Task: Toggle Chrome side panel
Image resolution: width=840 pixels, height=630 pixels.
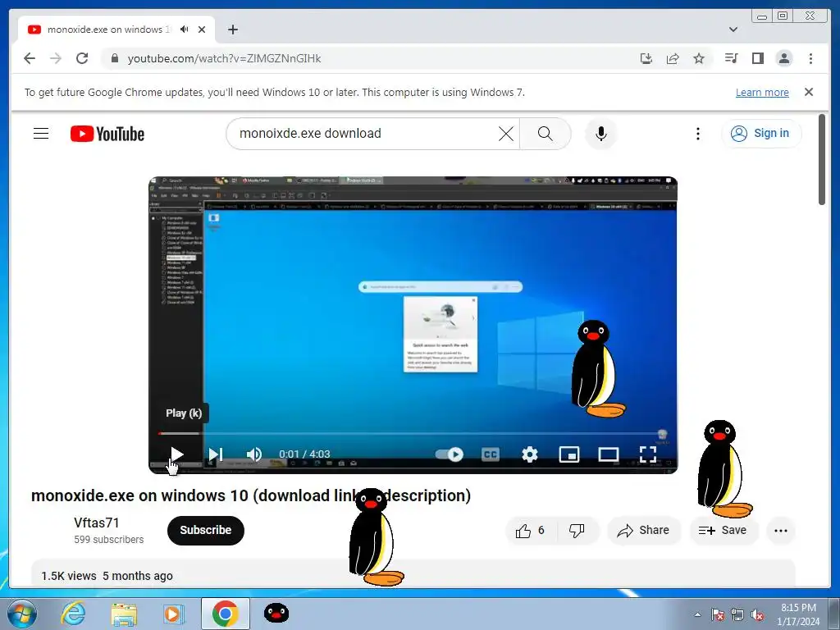Action: (757, 58)
